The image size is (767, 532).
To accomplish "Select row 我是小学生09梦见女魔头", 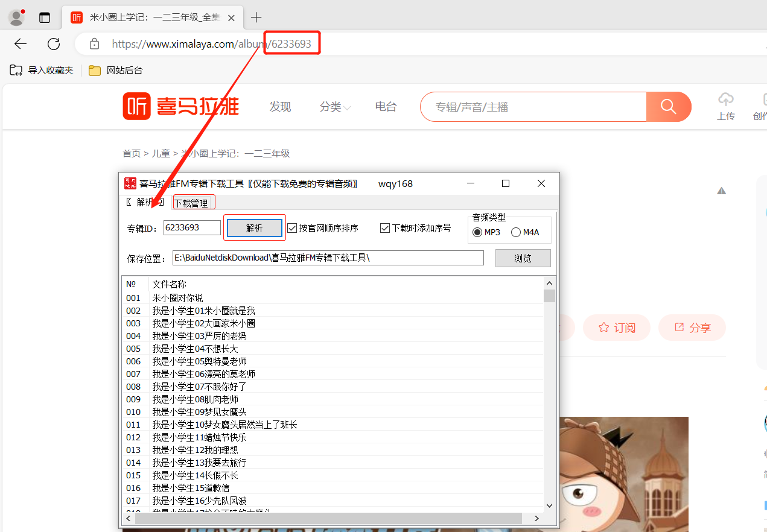I will [x=333, y=412].
